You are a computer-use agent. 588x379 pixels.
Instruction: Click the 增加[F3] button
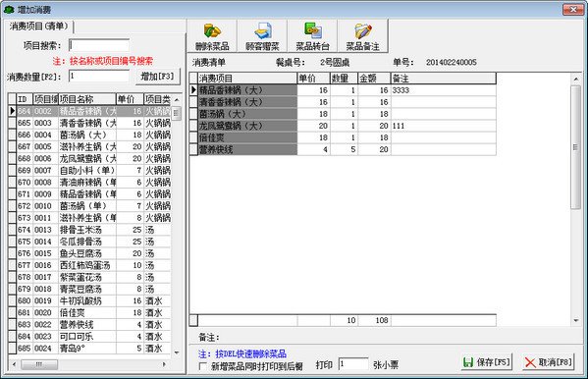(157, 77)
